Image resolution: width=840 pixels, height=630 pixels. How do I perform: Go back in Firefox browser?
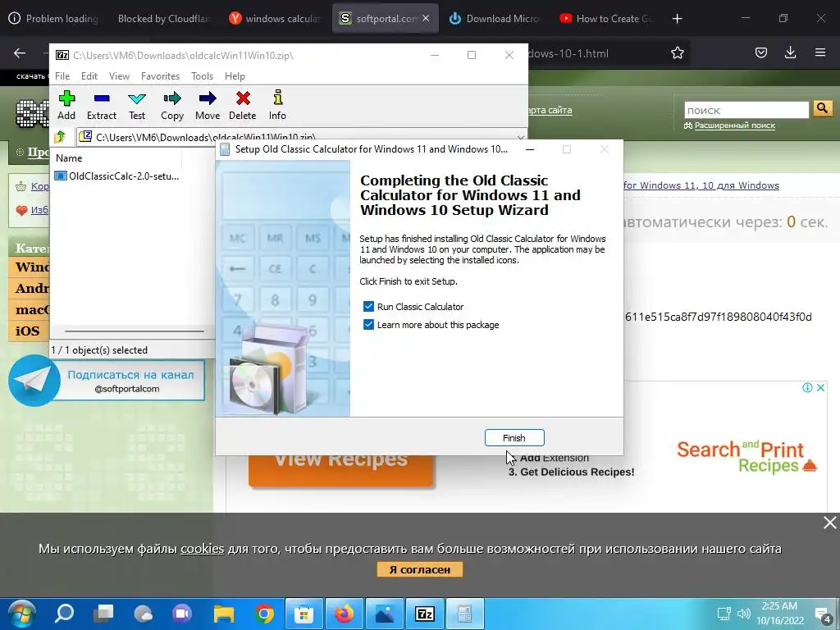20,52
